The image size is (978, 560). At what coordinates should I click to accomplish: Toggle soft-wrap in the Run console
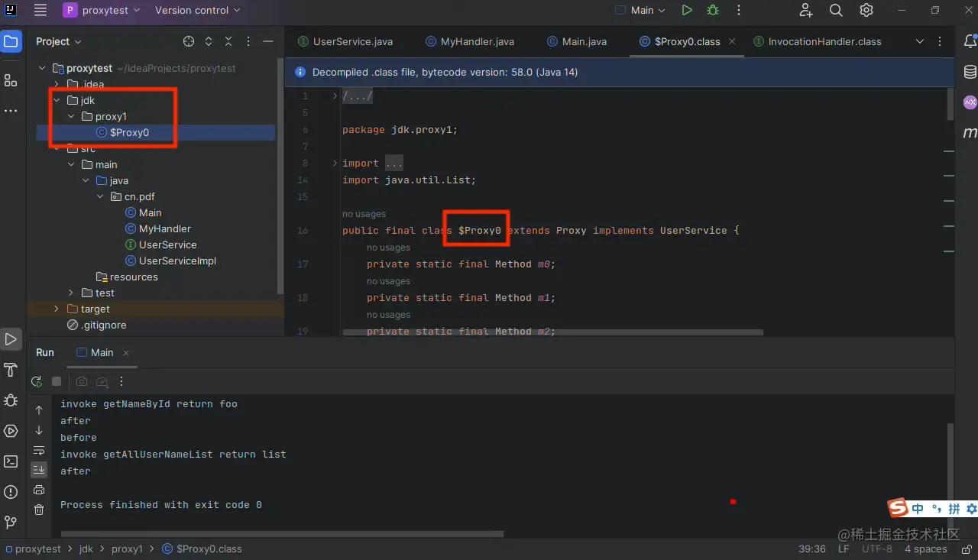pos(39,450)
